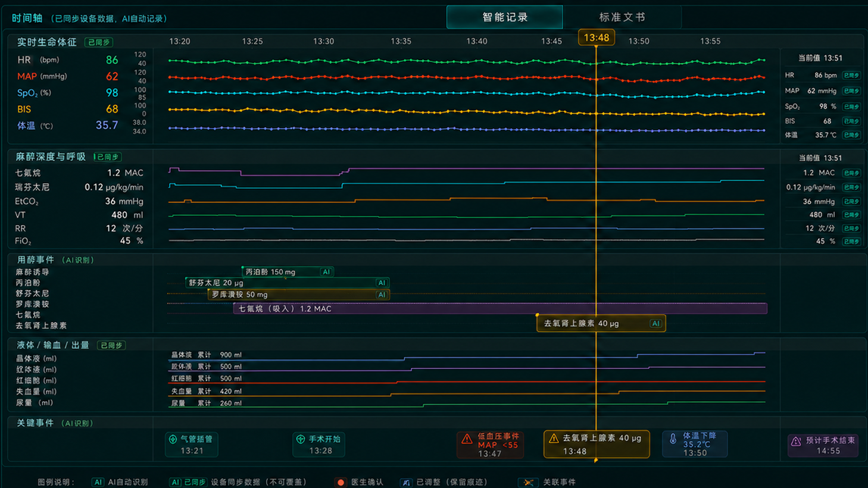Open the 体温下降 35.2℃ event card

tap(695, 444)
